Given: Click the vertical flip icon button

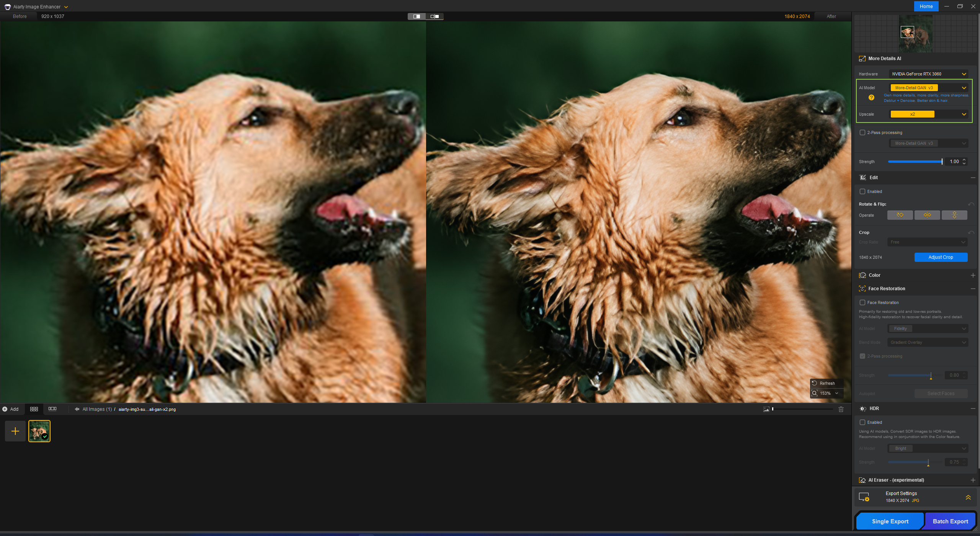Looking at the screenshot, I should coord(954,215).
